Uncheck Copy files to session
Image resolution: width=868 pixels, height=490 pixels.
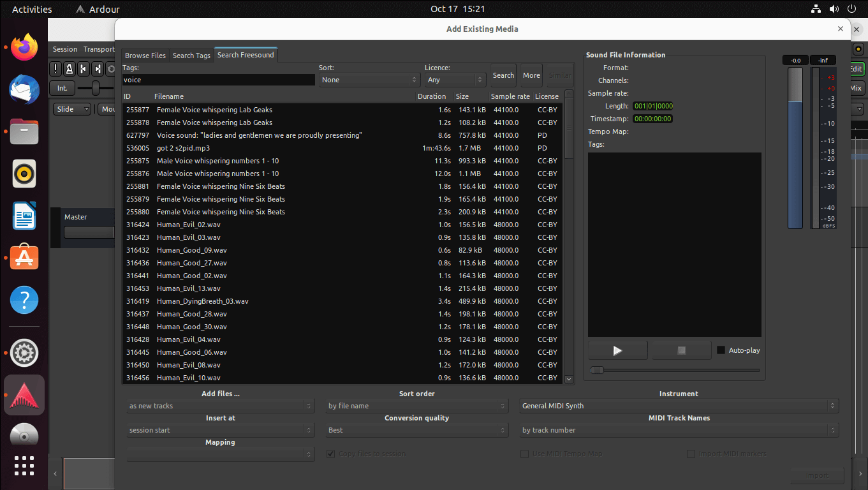pos(330,454)
